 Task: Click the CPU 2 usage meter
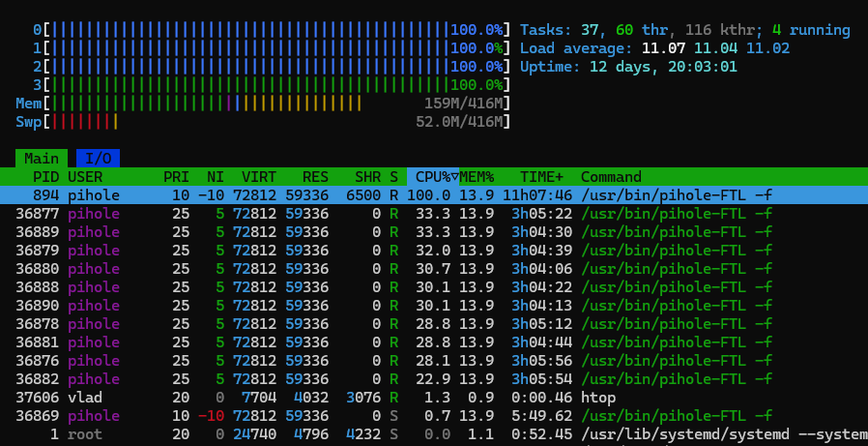tap(272, 67)
